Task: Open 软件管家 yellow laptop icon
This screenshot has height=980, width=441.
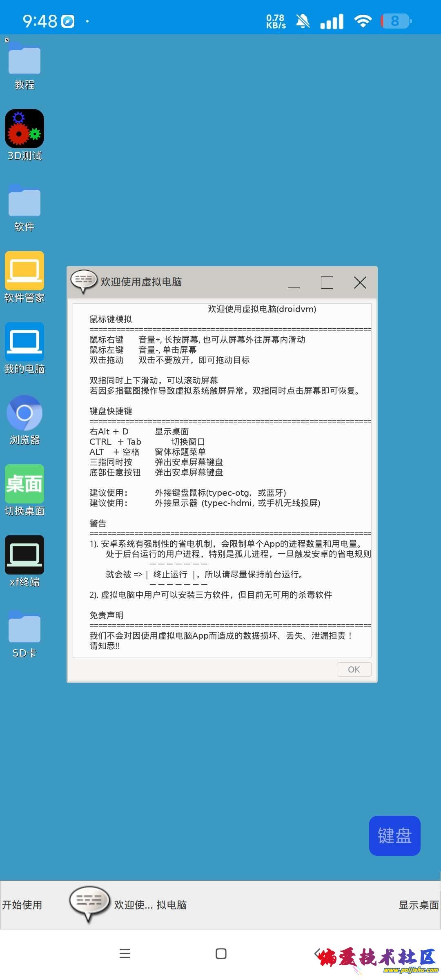Action: 24,271
